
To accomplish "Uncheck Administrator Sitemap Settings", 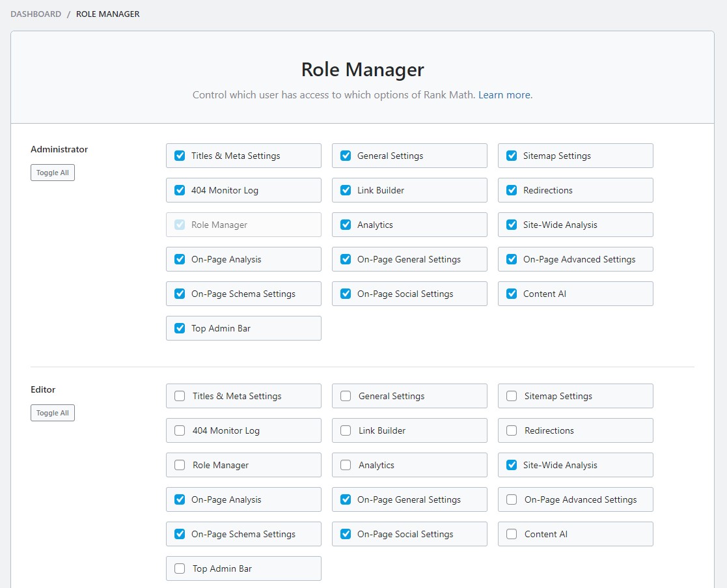I will (x=512, y=156).
